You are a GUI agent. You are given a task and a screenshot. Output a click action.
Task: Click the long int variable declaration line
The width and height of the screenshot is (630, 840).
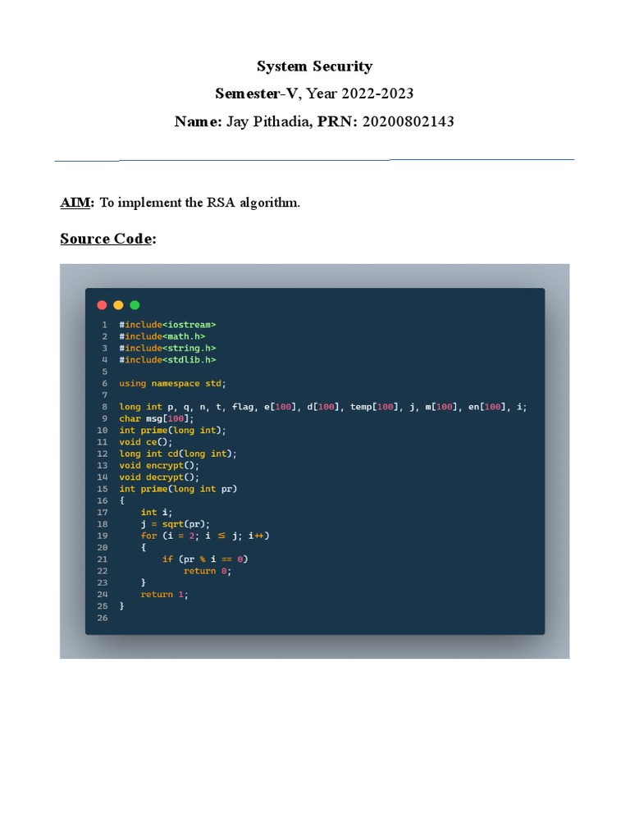tap(323, 407)
